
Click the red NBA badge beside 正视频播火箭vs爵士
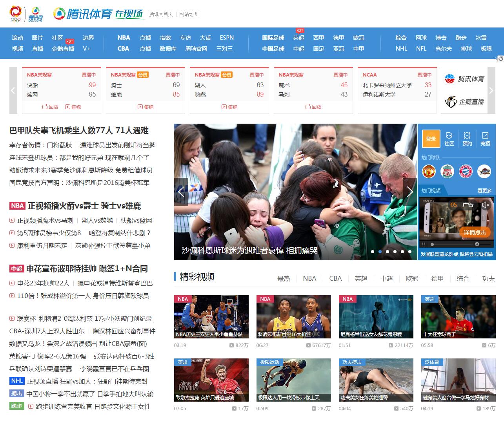click(17, 206)
